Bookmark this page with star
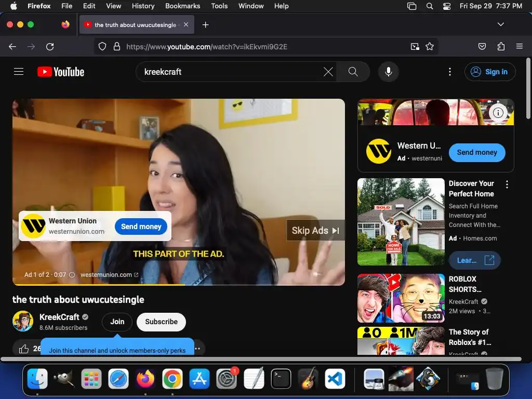The width and height of the screenshot is (532, 399). (x=430, y=46)
